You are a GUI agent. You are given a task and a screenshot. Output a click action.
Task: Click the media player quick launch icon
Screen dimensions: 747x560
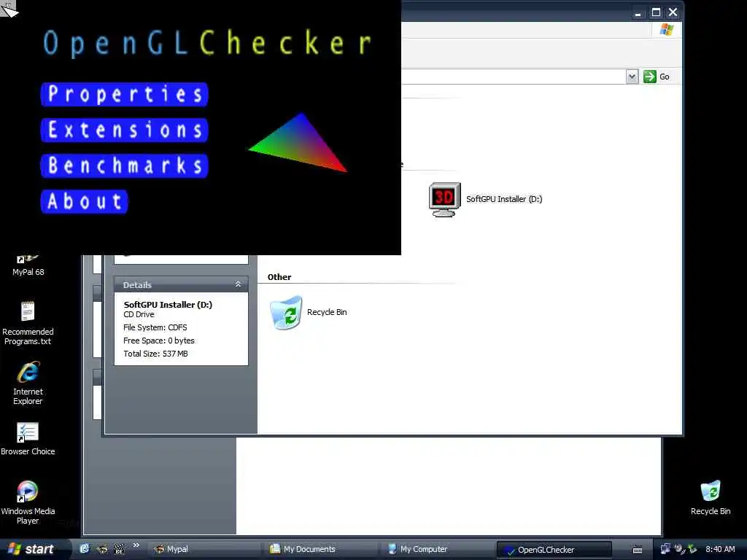click(x=119, y=549)
